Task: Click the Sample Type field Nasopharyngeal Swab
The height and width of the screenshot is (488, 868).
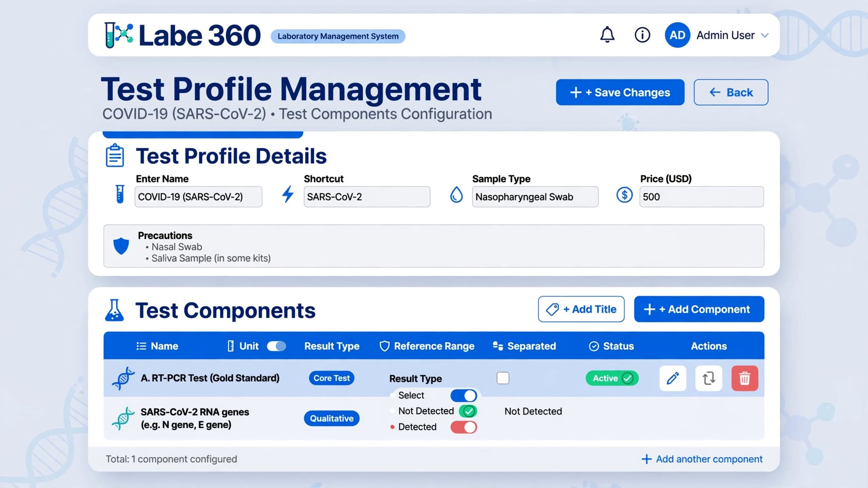Action: [x=535, y=197]
